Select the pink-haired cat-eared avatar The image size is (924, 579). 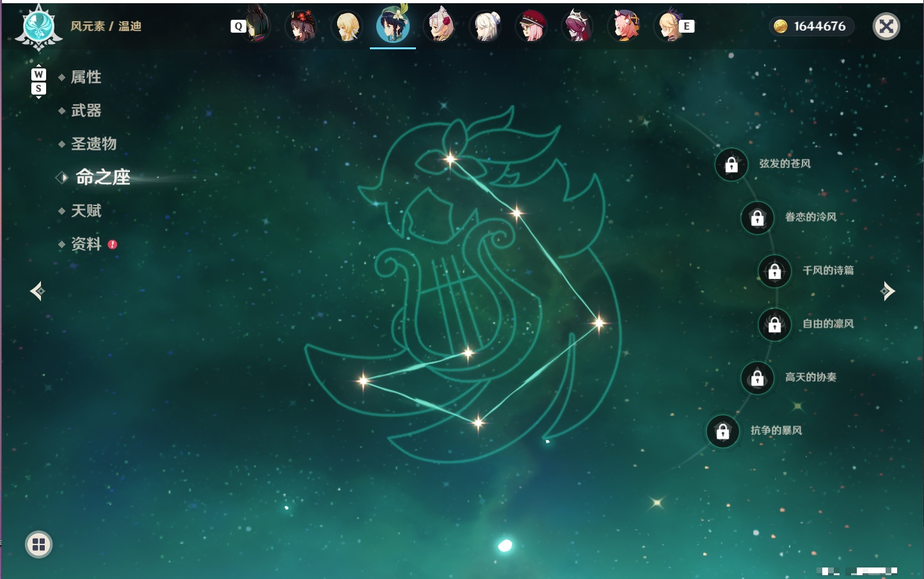click(625, 26)
